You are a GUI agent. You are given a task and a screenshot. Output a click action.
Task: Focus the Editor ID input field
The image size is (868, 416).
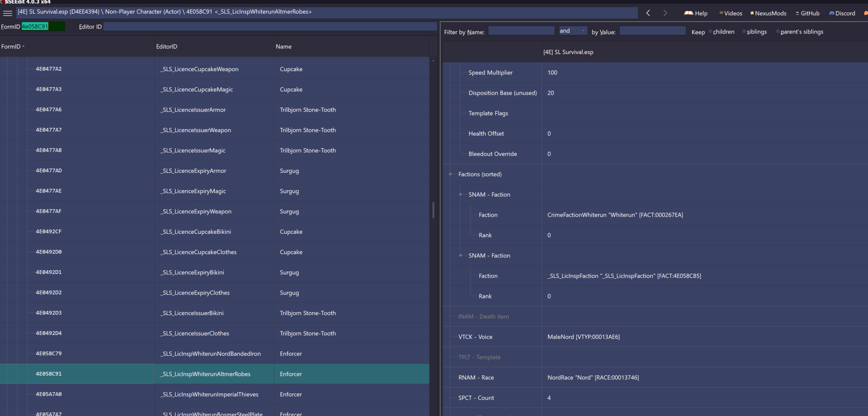pyautogui.click(x=270, y=27)
